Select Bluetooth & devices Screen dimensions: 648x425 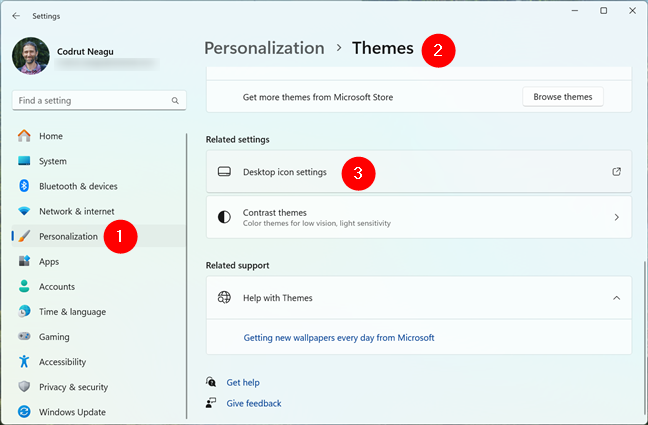click(x=99, y=186)
